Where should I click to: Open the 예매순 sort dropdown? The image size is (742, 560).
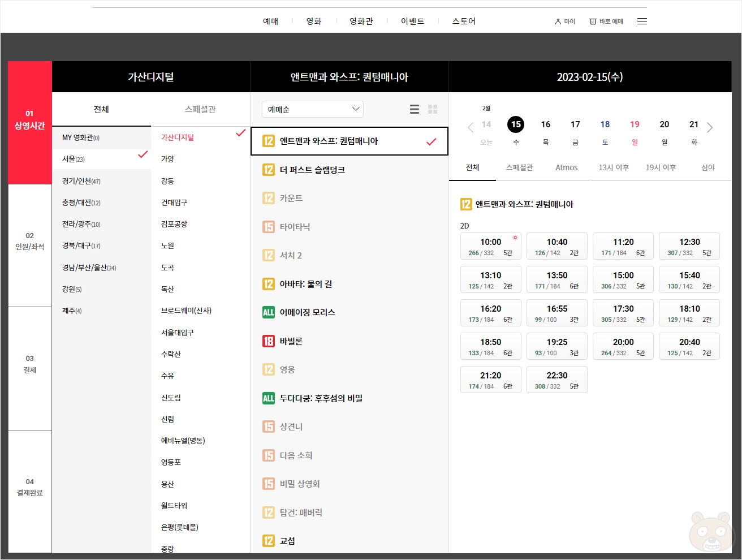[x=313, y=109]
